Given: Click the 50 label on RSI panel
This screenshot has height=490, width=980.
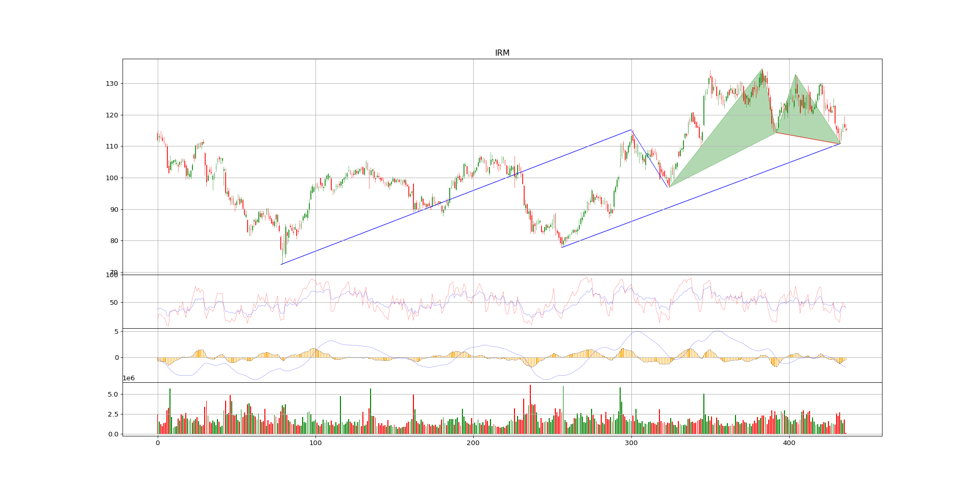Looking at the screenshot, I should coord(114,303).
